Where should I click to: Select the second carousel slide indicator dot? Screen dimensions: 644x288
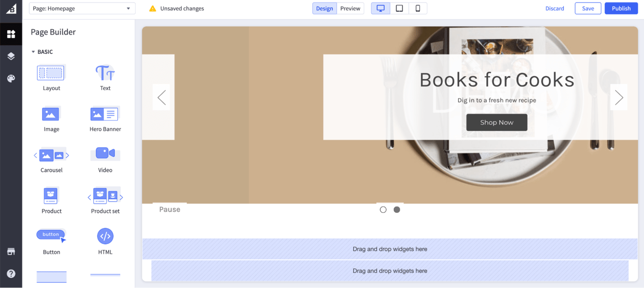[396, 209]
